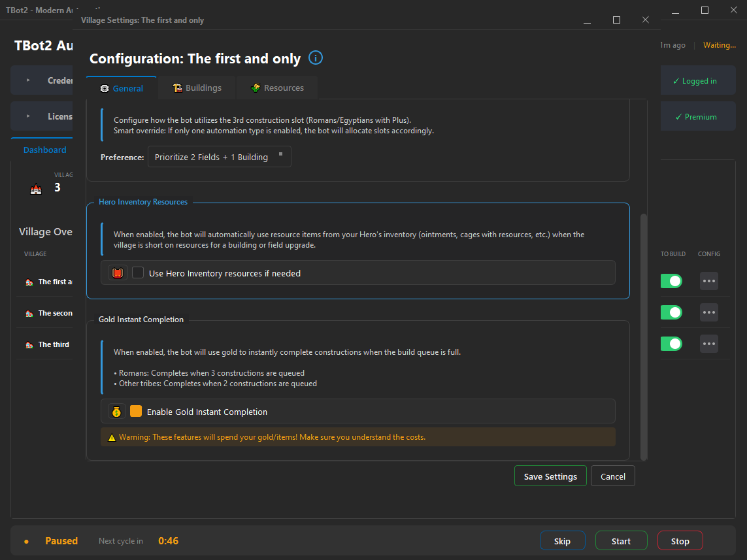Viewport: 747px width, 560px height.
Task: Open the construction slot Preference dropdown
Action: [219, 157]
